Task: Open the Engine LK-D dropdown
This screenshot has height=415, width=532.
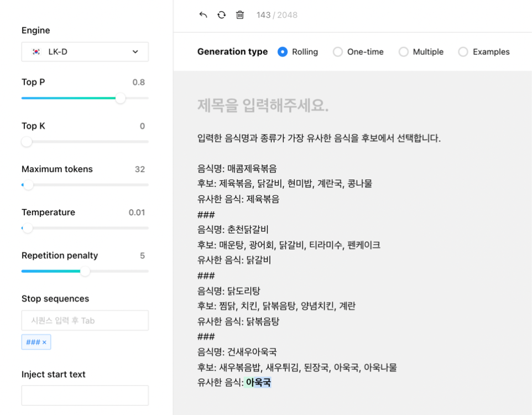Action: [85, 52]
